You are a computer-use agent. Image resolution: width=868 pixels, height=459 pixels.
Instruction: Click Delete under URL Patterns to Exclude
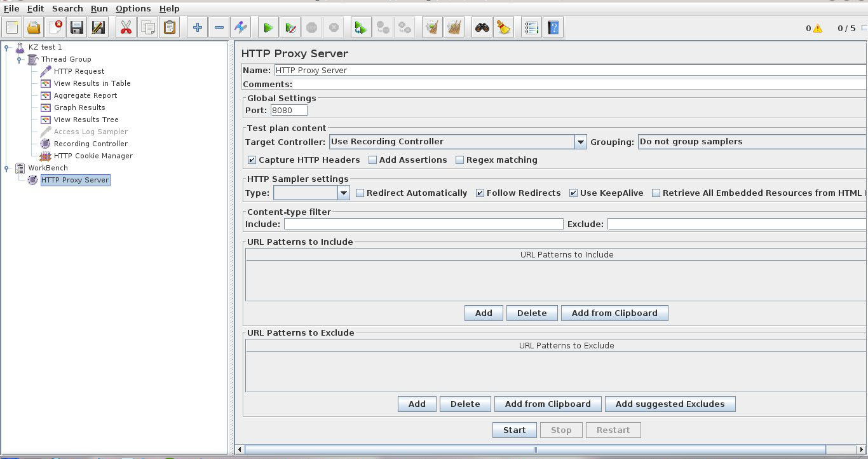[465, 404]
